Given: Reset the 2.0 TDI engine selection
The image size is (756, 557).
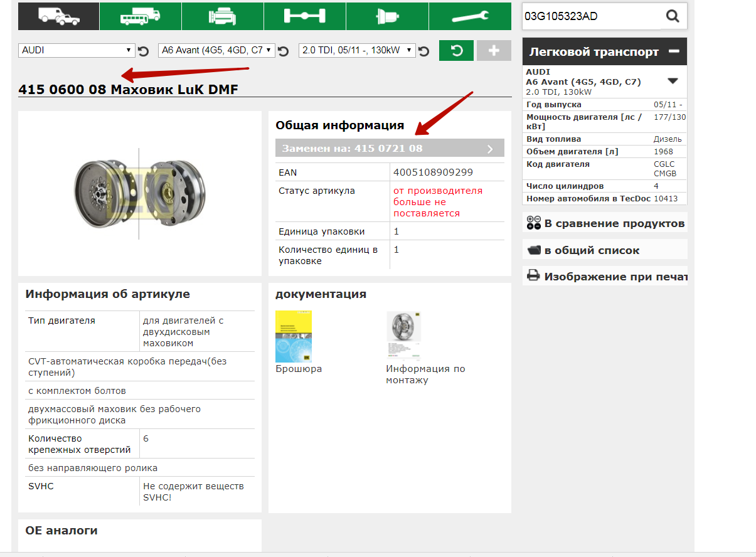Looking at the screenshot, I should pos(423,51).
